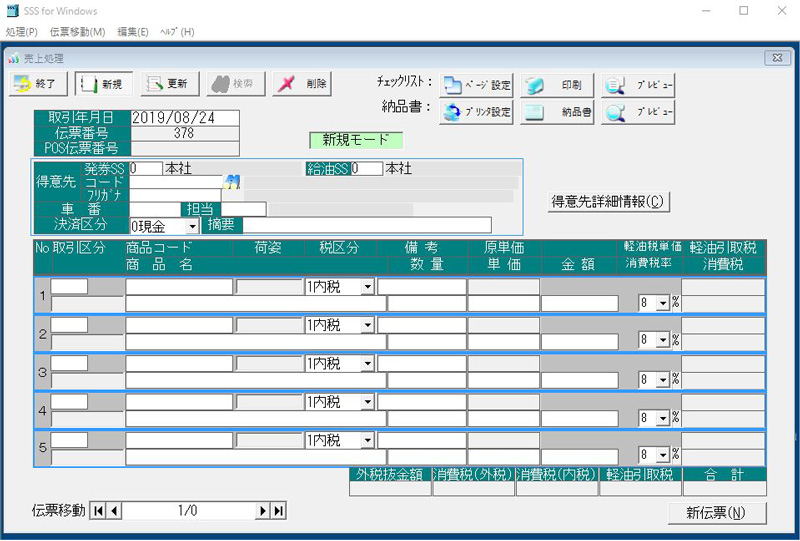The height and width of the screenshot is (541, 800).
Task: Click the 摘要 text field
Action: (367, 225)
